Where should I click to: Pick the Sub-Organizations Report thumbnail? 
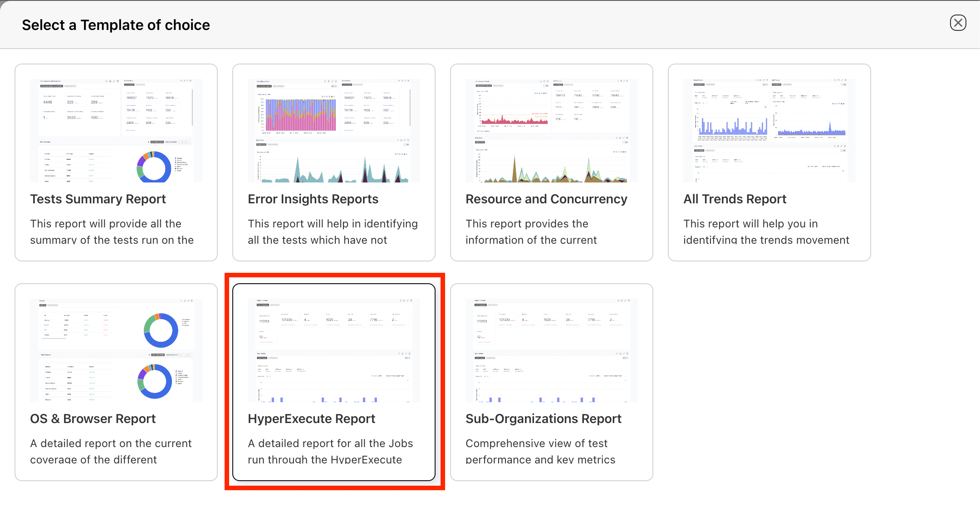point(552,350)
